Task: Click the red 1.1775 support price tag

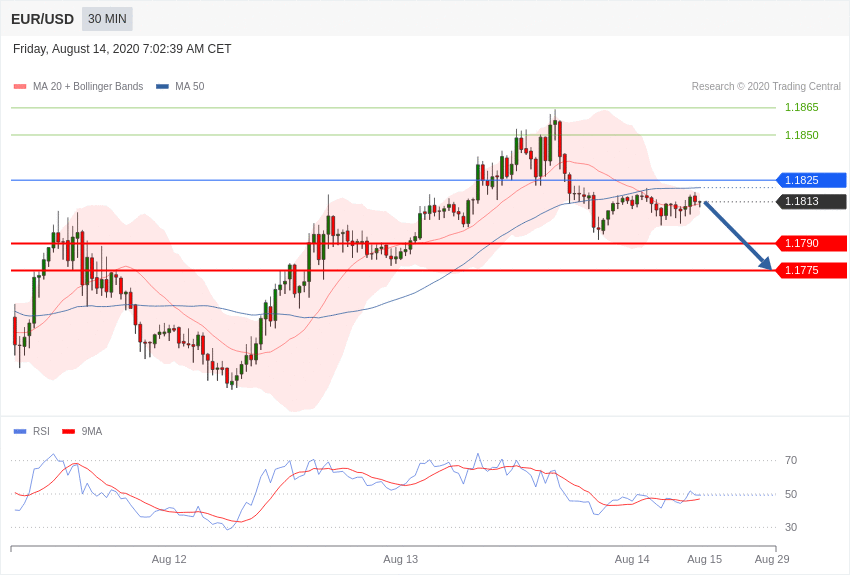Action: 811,270
